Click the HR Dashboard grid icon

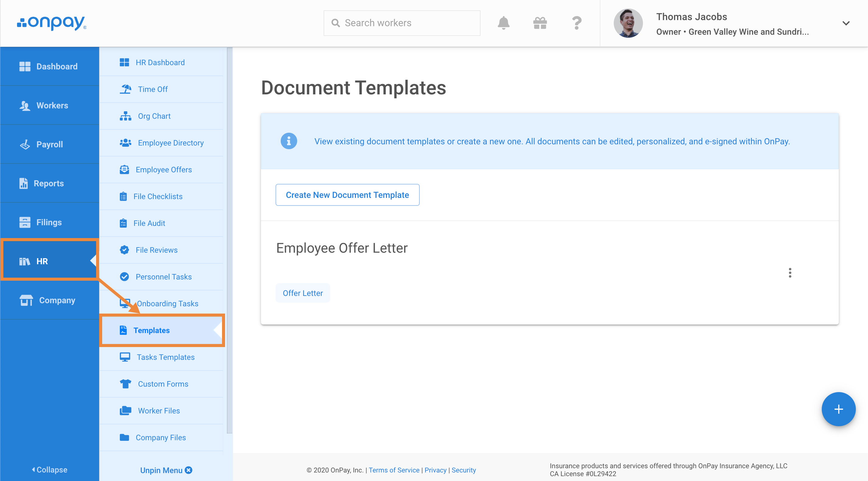pyautogui.click(x=124, y=62)
